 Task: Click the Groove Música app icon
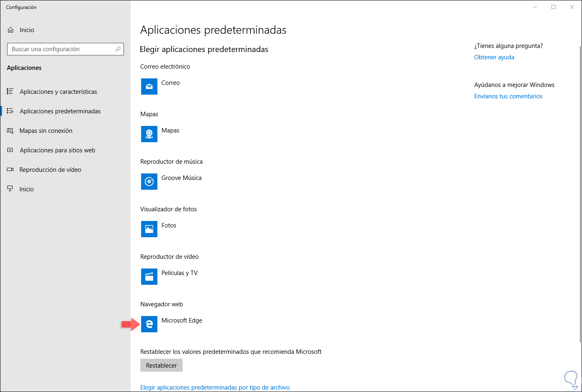149,182
